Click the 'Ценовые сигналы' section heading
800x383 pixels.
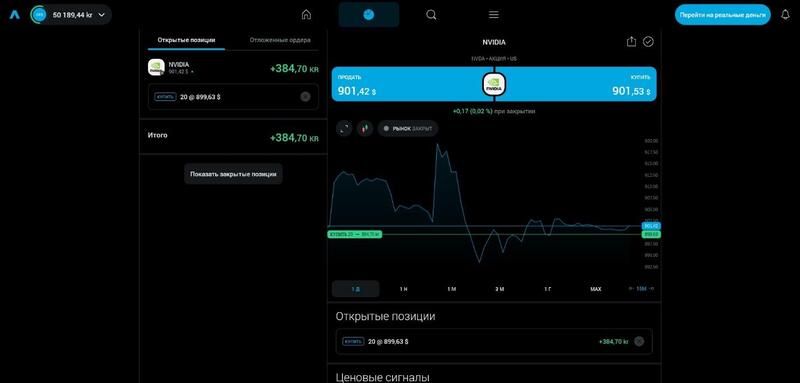[382, 377]
